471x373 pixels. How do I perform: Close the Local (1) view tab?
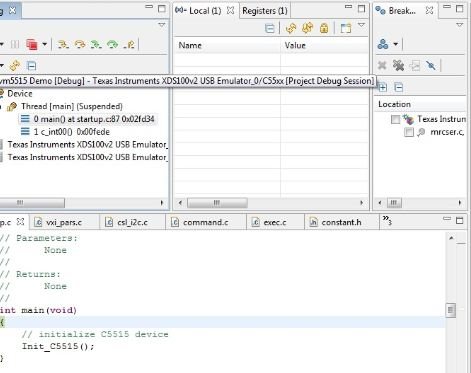point(230,10)
